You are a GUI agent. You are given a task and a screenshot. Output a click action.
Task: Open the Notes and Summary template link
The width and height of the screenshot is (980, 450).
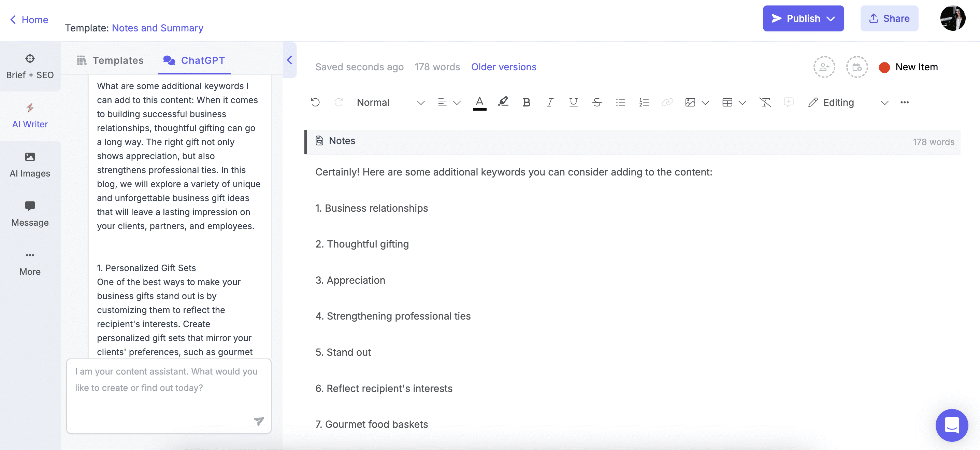coord(158,28)
